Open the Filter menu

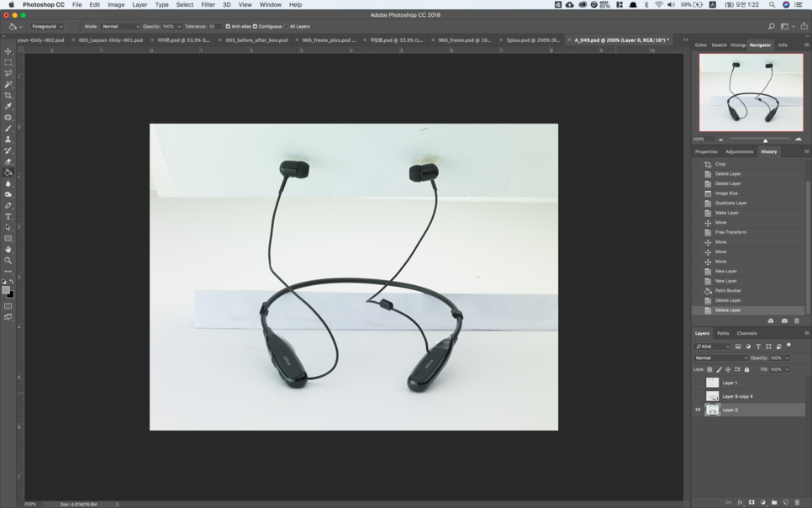point(208,5)
